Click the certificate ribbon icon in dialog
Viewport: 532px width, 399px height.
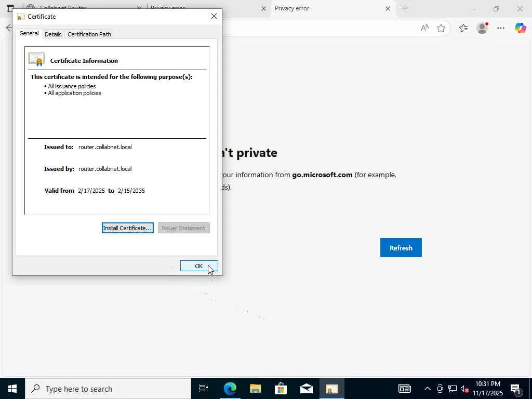36,59
